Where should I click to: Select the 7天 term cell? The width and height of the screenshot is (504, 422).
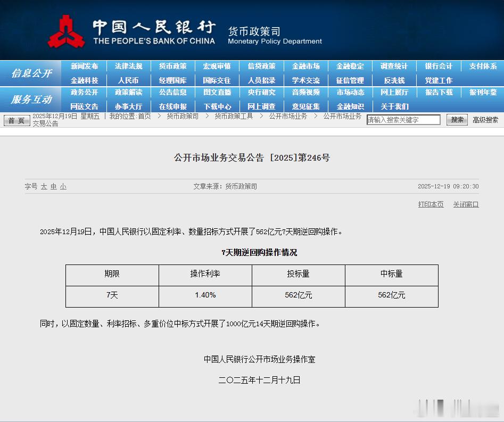[x=112, y=296]
